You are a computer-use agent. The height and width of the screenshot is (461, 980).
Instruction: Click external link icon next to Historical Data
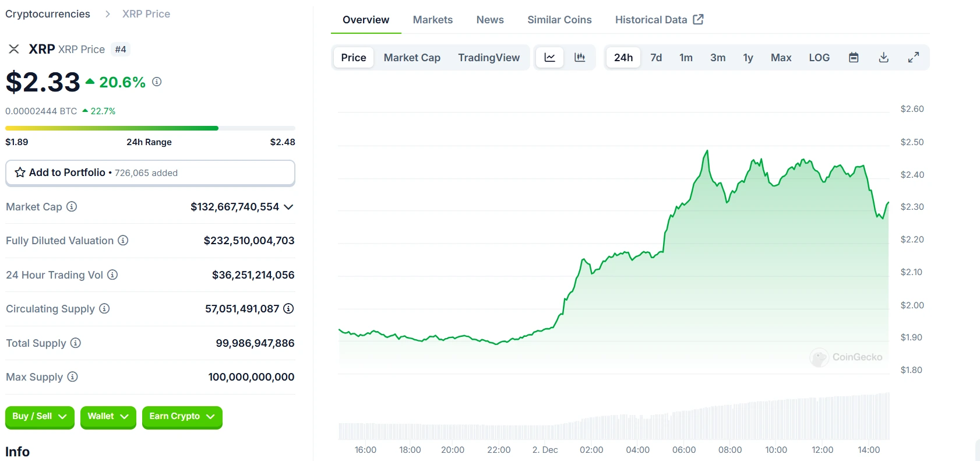coord(698,19)
